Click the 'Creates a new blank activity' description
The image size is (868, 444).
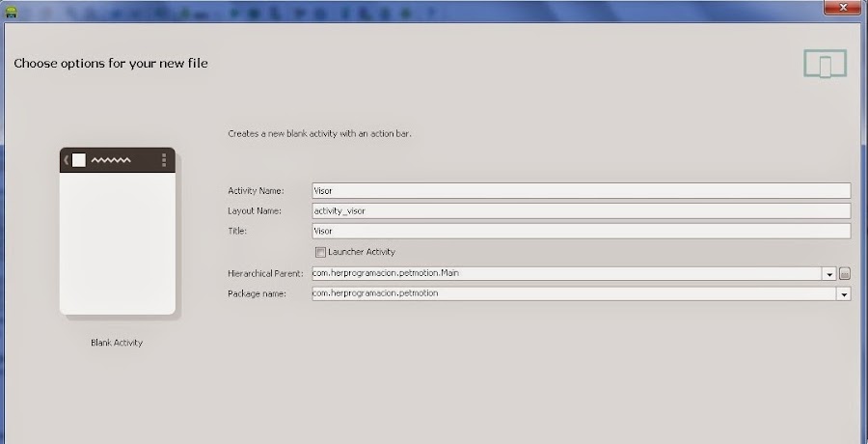pyautogui.click(x=319, y=133)
